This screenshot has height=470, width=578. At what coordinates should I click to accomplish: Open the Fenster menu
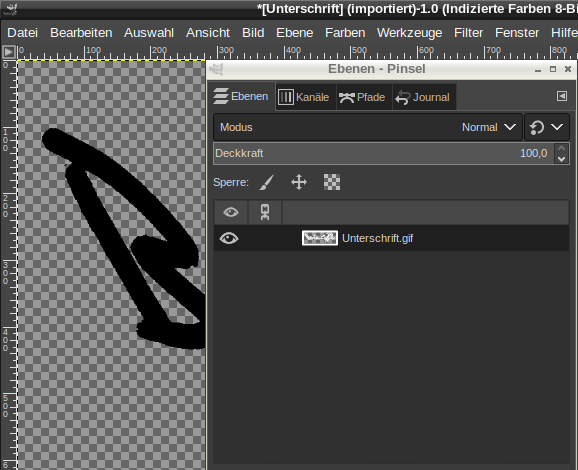coord(517,33)
